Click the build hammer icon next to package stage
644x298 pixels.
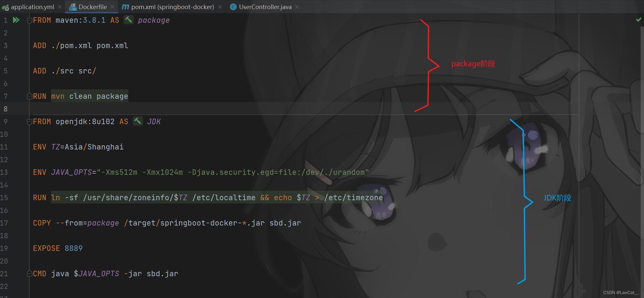click(129, 20)
